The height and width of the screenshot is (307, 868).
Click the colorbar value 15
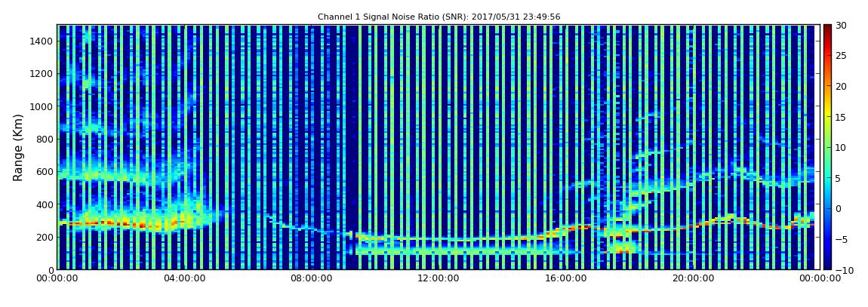(841, 117)
